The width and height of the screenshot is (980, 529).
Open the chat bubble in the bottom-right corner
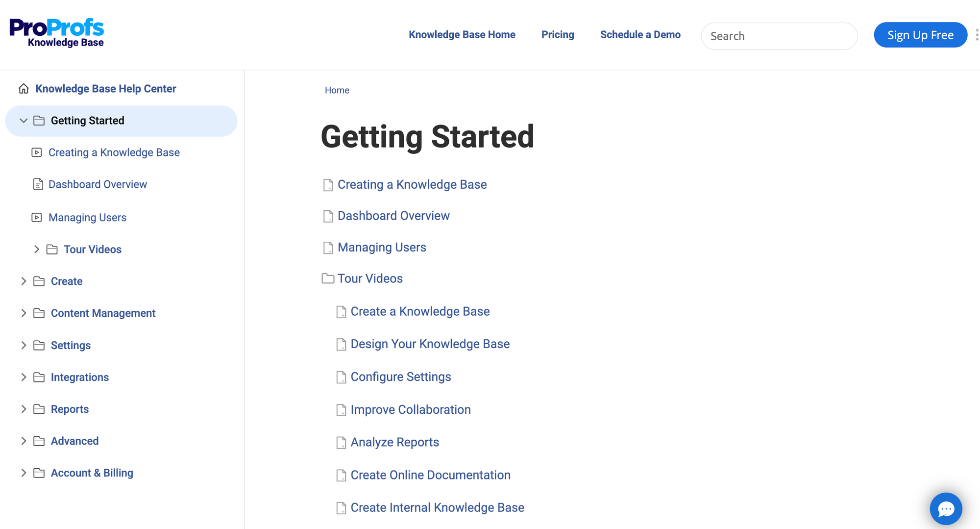tap(946, 508)
